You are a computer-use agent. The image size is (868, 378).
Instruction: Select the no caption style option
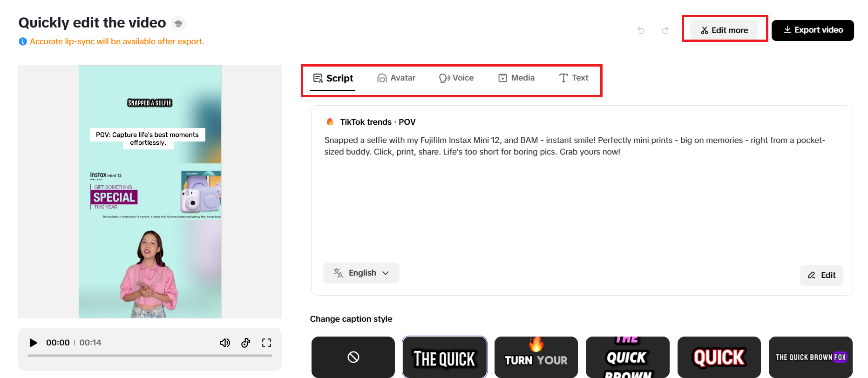pyautogui.click(x=353, y=357)
